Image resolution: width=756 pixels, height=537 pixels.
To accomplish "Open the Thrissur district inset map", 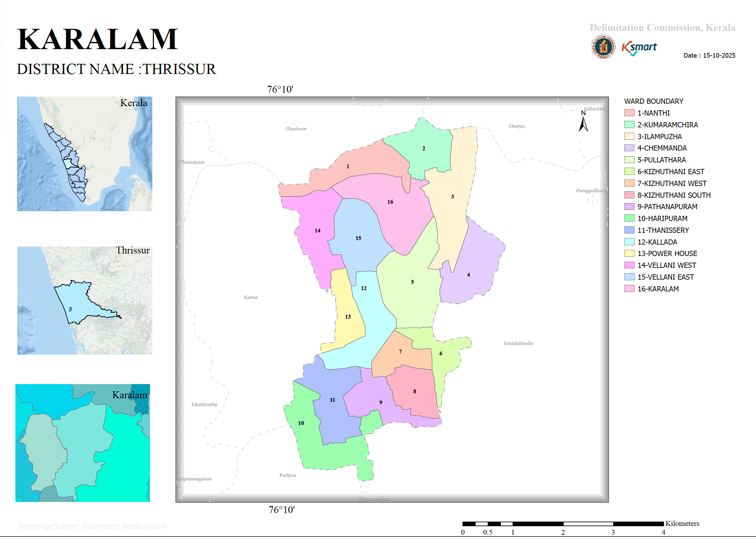I will (85, 301).
